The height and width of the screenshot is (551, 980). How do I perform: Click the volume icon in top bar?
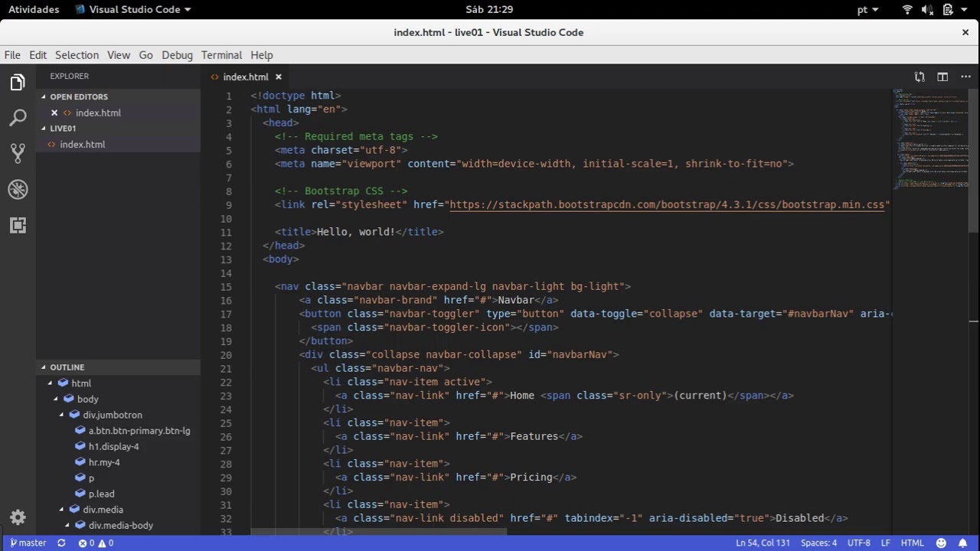927,9
